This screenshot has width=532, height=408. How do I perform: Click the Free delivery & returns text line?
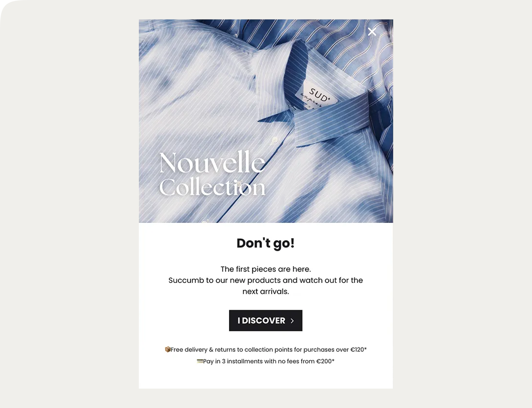(266, 349)
